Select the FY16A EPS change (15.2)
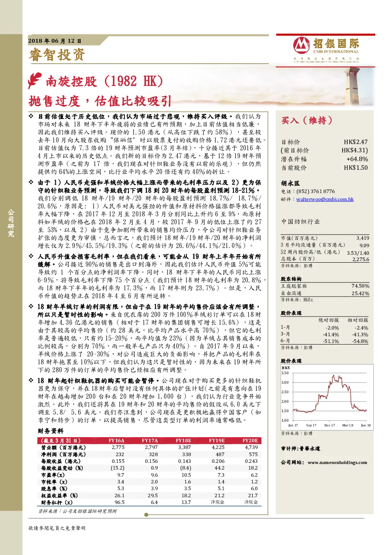The height and width of the screenshot is (555, 392). point(117,468)
